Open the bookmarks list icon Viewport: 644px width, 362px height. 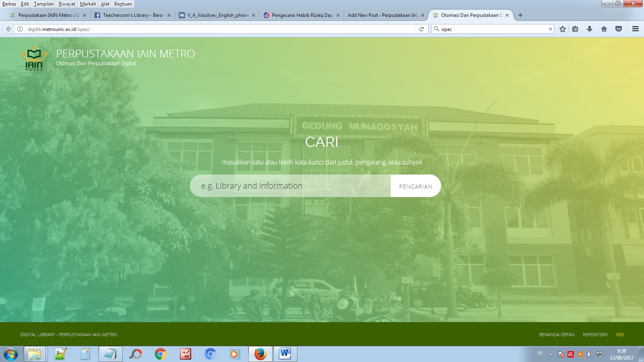[575, 29]
